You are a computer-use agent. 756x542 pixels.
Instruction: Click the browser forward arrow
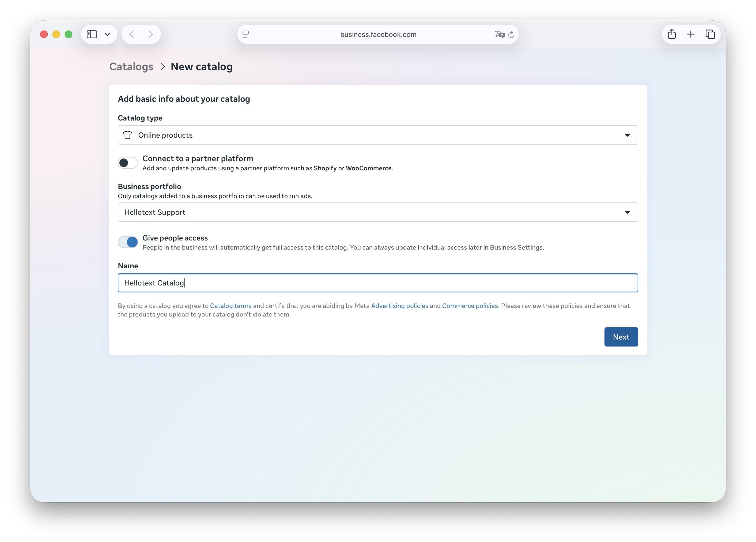tap(151, 34)
